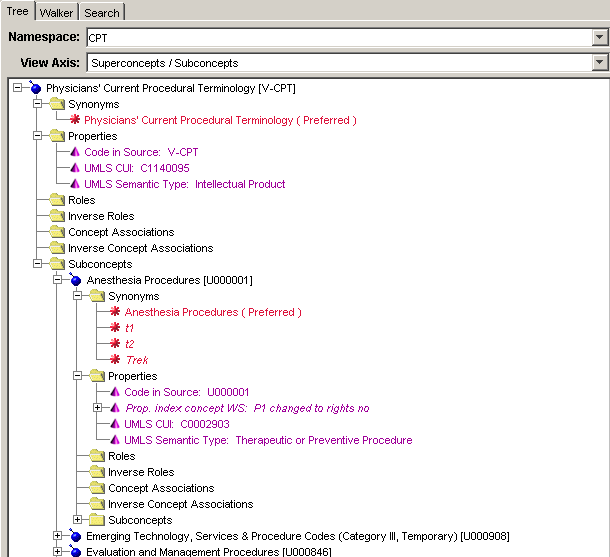Collapse the top-level Subconcepts folder
This screenshot has height=557, width=610.
click(x=37, y=263)
